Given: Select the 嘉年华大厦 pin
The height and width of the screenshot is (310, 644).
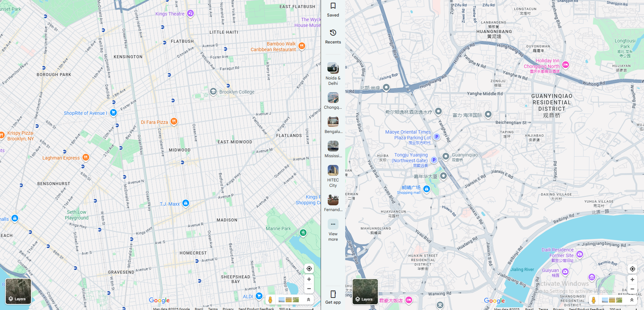Looking at the screenshot, I should [443, 176].
